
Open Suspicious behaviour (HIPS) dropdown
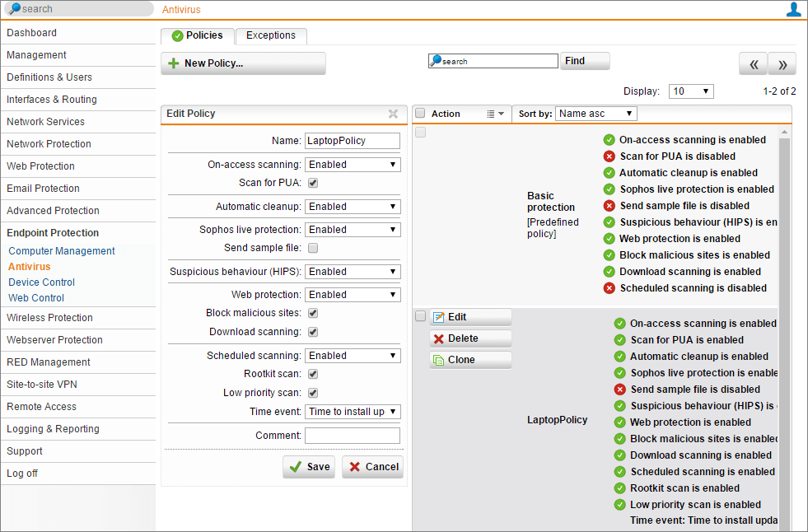(x=353, y=272)
